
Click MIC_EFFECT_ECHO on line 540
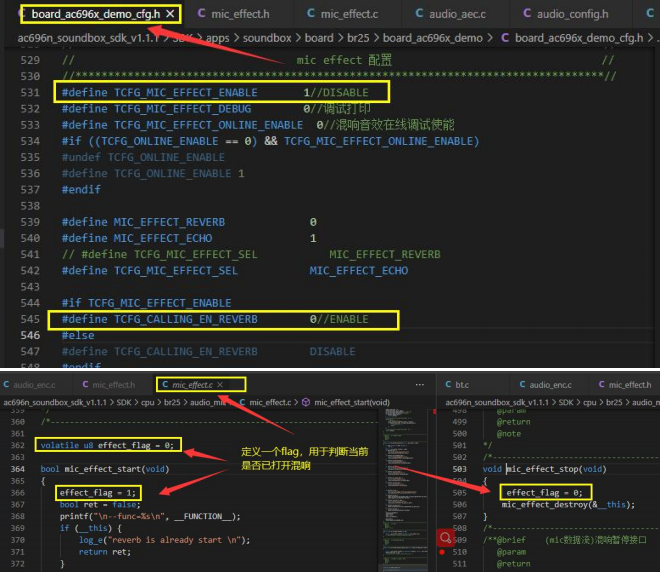coord(163,238)
